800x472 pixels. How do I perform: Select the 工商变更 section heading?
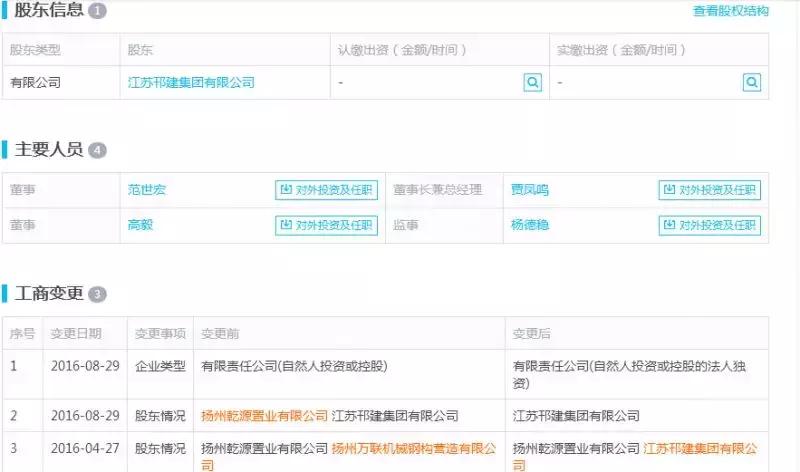point(49,293)
